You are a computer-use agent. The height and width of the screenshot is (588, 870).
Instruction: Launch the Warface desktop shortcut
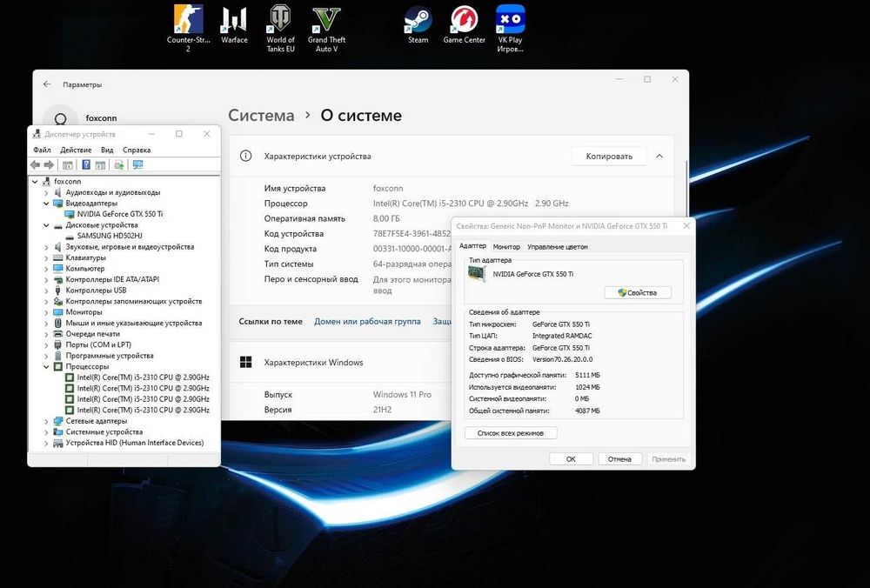coord(234,25)
